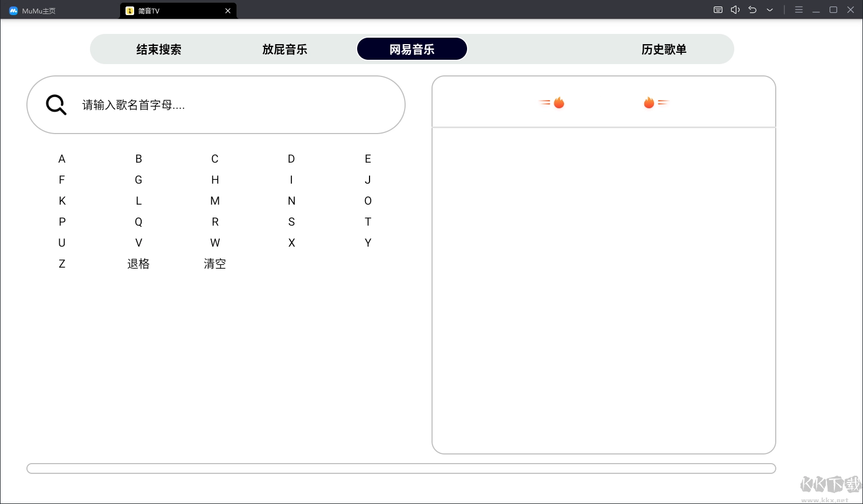
Task: Select the 简音TV tab
Action: coord(178,11)
